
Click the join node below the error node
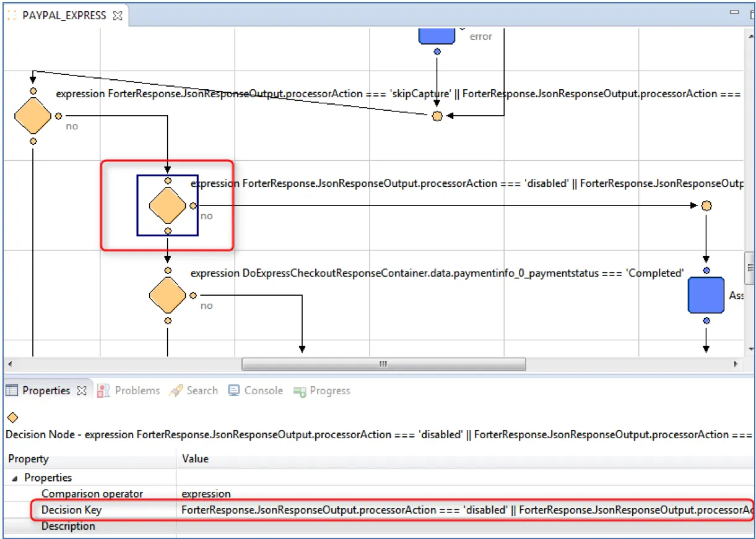coord(437,116)
